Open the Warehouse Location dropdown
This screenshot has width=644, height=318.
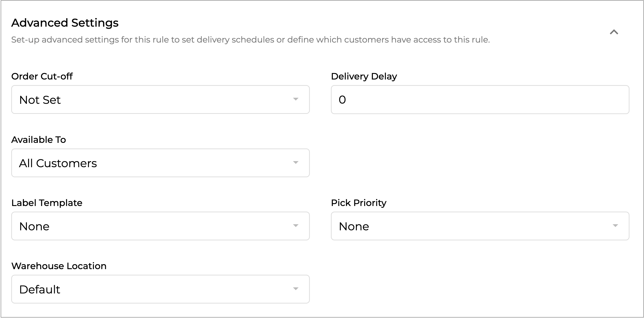pos(160,289)
